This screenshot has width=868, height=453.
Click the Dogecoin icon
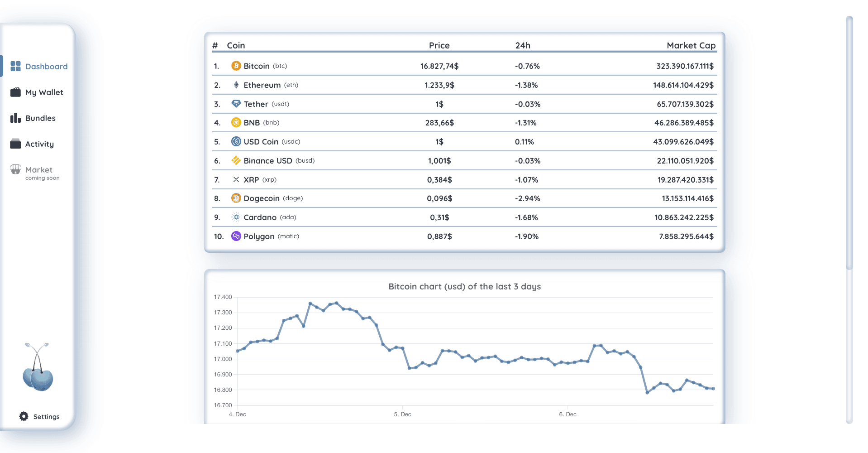coord(236,198)
